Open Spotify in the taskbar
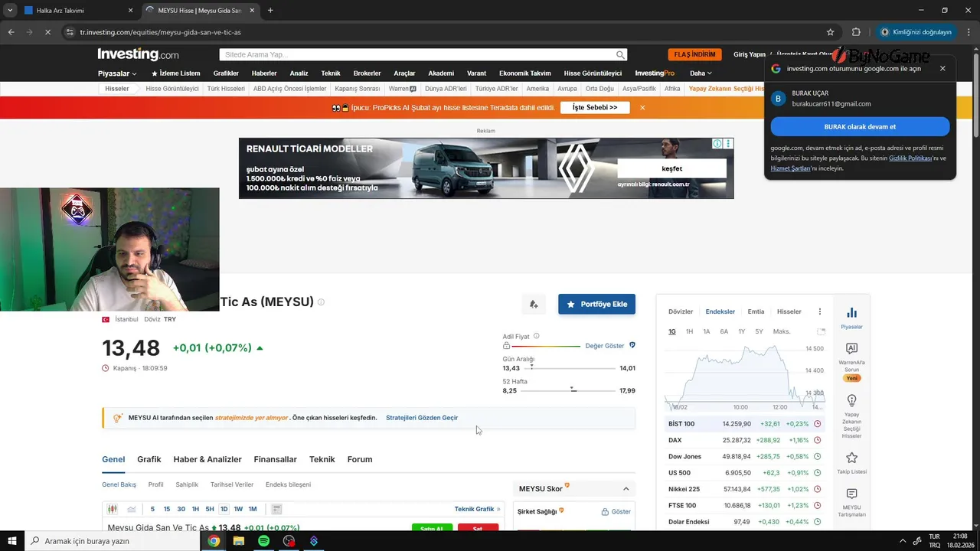This screenshot has width=980, height=551. click(263, 541)
